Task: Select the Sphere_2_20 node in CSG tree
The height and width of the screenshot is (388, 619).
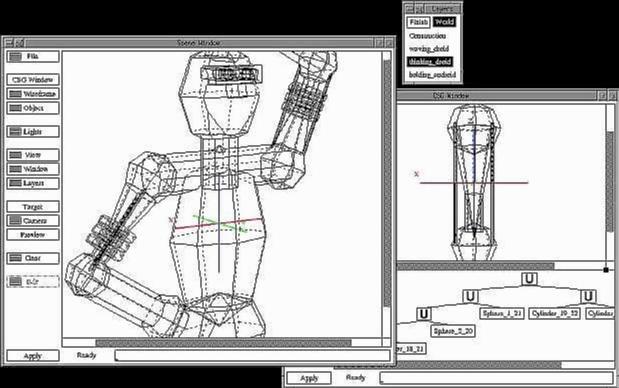Action: [x=453, y=331]
